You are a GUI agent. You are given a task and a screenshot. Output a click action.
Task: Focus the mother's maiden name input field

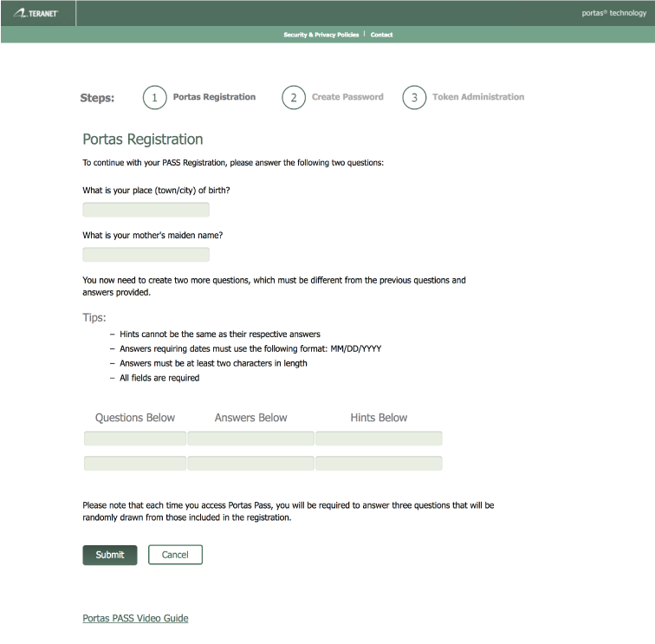tap(146, 255)
